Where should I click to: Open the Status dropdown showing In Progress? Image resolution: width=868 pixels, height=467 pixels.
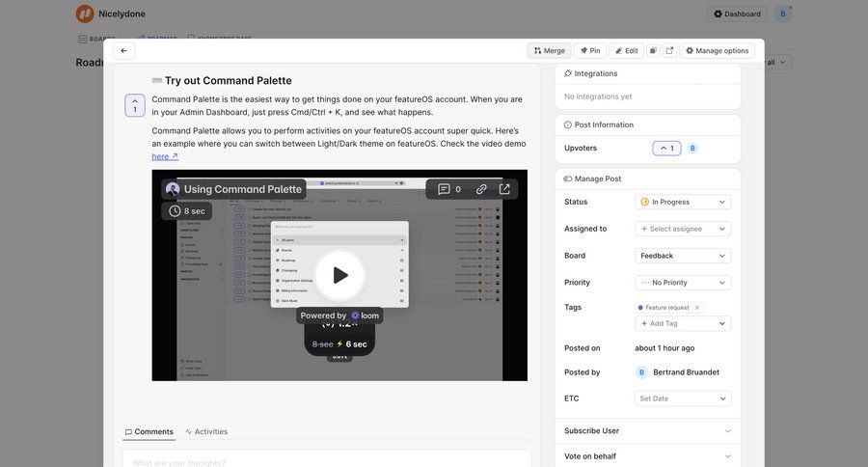[683, 202]
